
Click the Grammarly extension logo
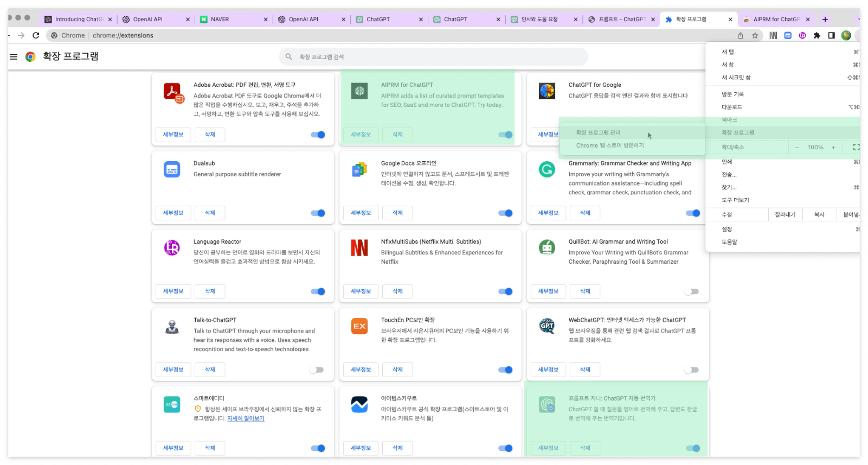point(546,170)
